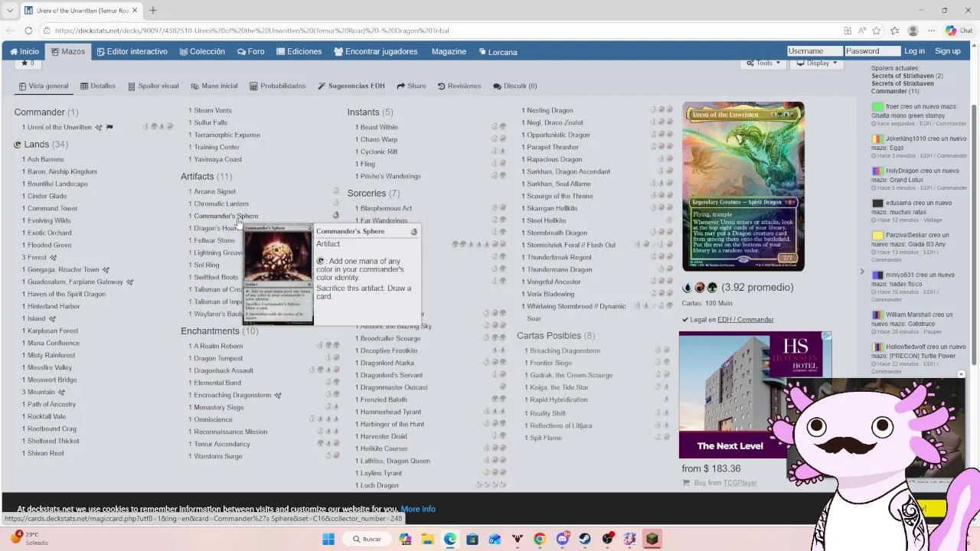980x551 pixels.
Task: Close the axolotl overlay with X
Action: click(x=961, y=375)
